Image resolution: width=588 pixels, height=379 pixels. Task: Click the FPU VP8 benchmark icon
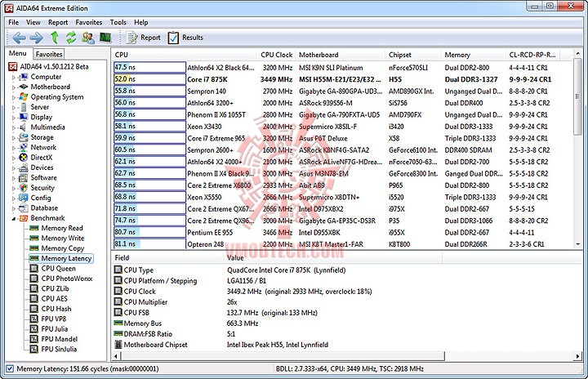point(34,319)
